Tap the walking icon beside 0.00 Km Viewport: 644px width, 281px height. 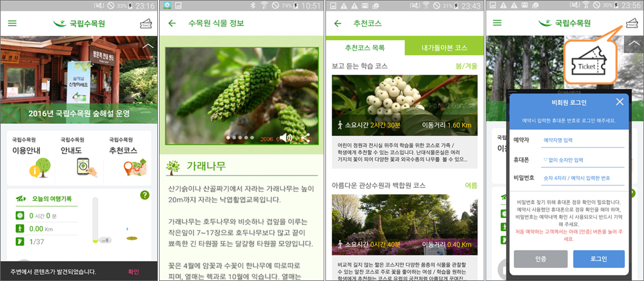click(x=20, y=228)
